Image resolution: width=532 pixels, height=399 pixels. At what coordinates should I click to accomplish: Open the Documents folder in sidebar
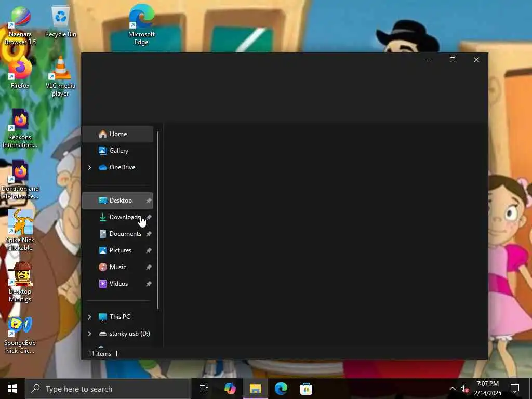[x=118, y=234]
